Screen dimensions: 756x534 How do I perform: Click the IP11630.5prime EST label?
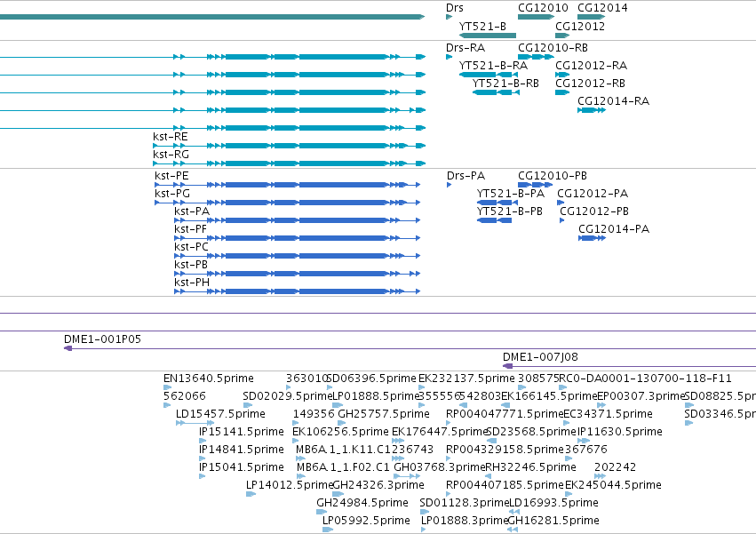point(619,432)
